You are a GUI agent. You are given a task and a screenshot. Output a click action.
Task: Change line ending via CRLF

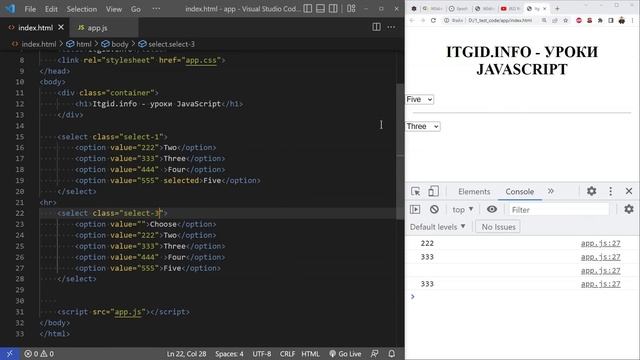(x=287, y=354)
